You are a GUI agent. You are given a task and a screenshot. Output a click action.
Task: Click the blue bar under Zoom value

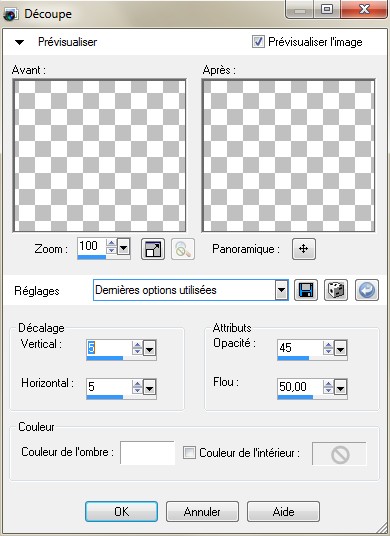92,257
